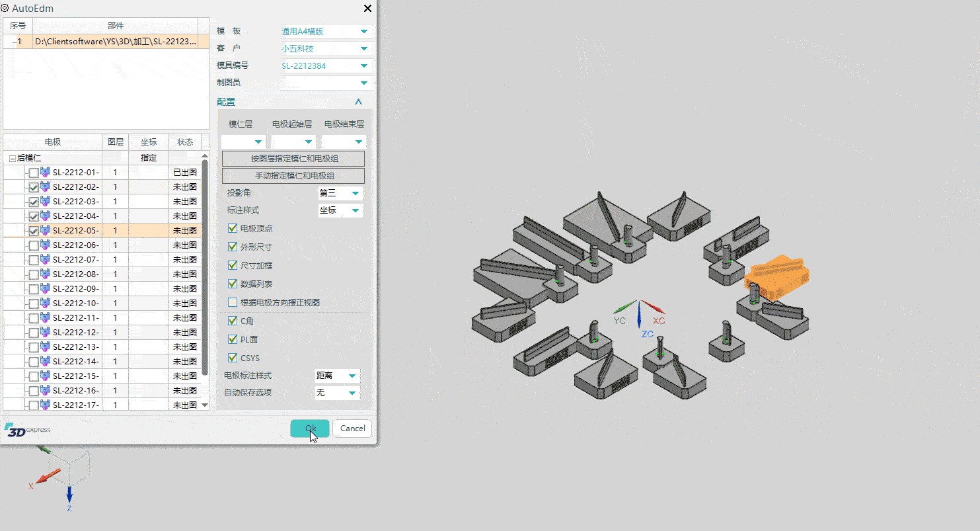Collapse the 配置 section chevron
The width and height of the screenshot is (980, 531).
tap(359, 102)
